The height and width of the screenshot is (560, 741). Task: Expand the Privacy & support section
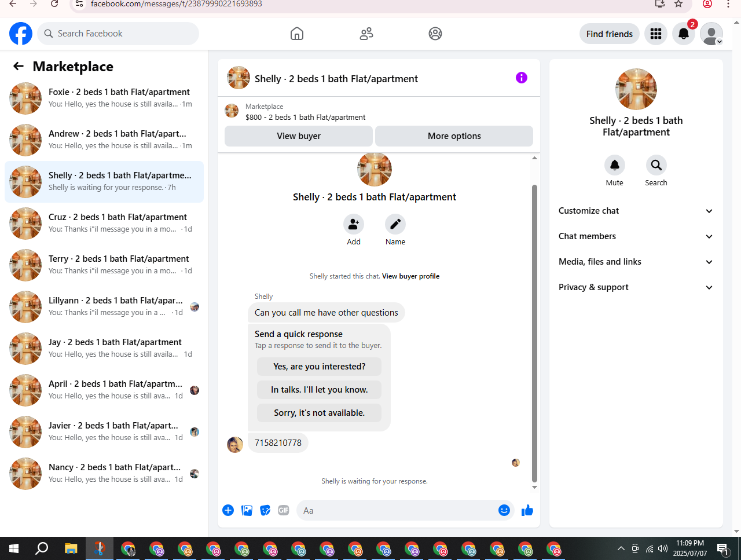[636, 287]
